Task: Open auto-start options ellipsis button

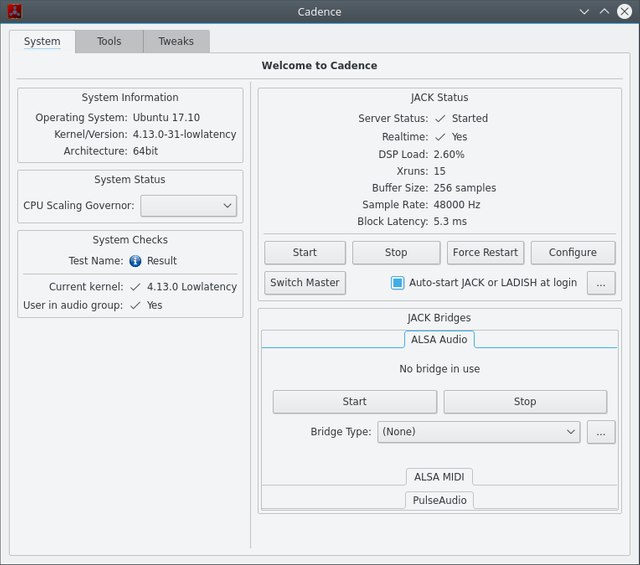Action: click(601, 283)
